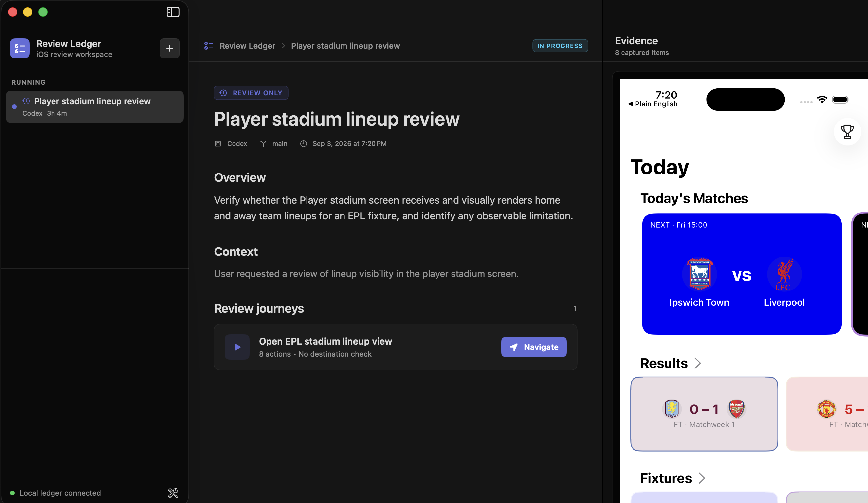Click the Context heading
The height and width of the screenshot is (503, 868).
click(x=235, y=252)
